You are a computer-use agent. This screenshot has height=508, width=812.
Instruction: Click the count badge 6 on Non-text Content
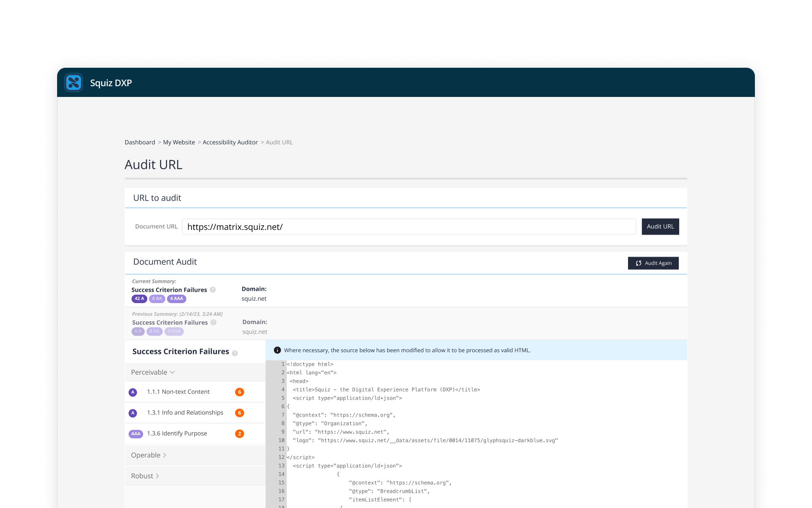click(x=239, y=392)
